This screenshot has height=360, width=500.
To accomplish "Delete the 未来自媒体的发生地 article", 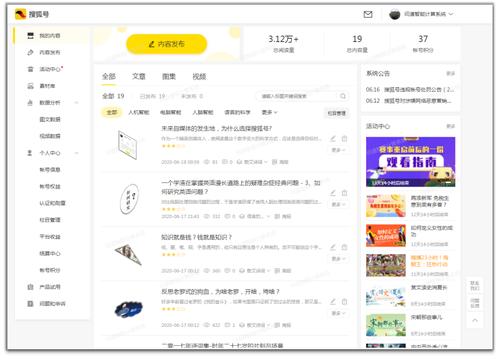I will click(344, 139).
